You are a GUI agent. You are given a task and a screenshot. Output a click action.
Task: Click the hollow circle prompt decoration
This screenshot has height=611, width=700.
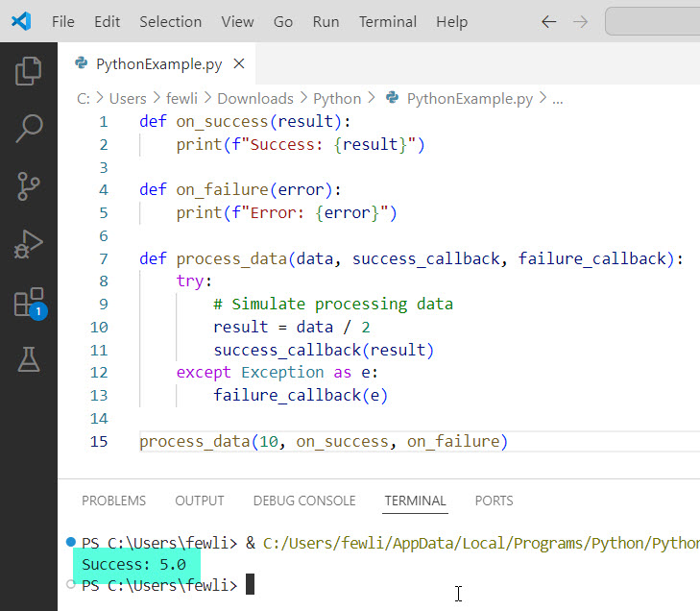[70, 584]
